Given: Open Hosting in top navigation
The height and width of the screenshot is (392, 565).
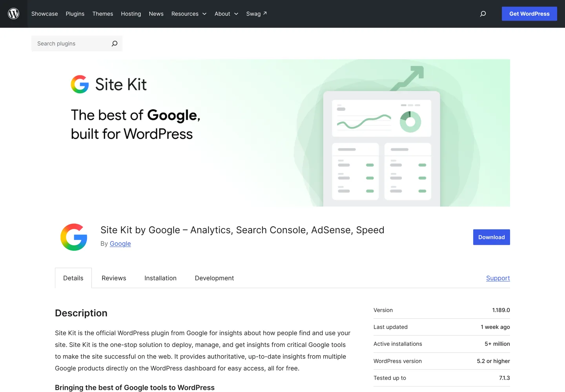Looking at the screenshot, I should (131, 14).
